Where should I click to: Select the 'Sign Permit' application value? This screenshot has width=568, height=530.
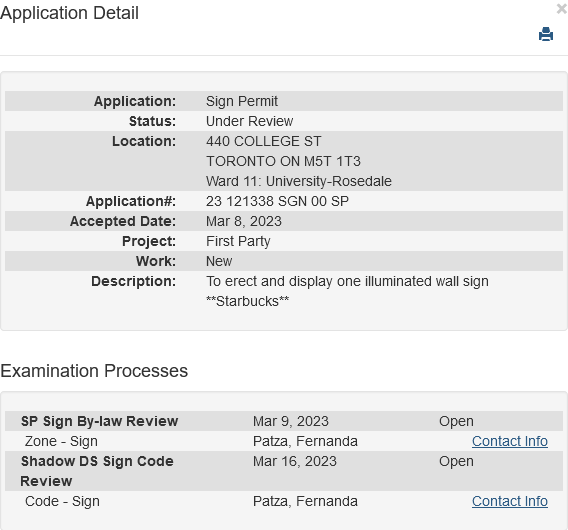coord(242,101)
